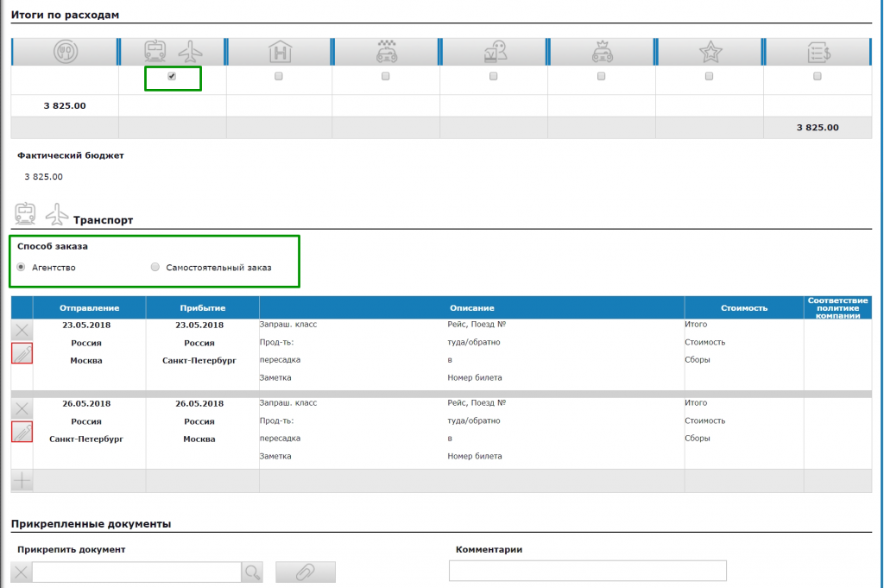Click the taxi expense category icon
884x588 pixels.
coord(386,53)
